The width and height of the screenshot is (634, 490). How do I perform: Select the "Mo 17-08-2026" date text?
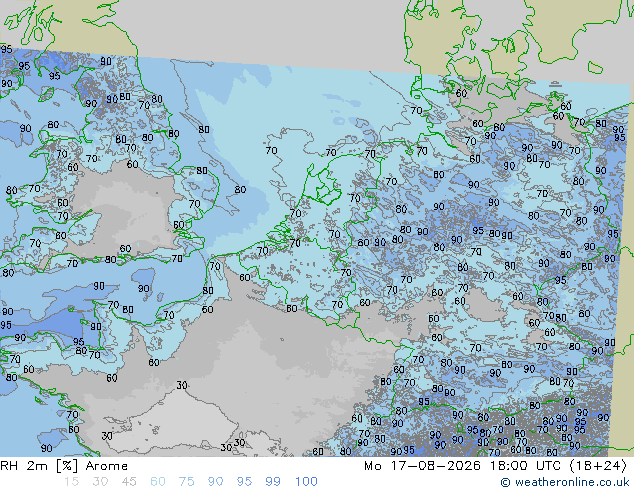[423, 466]
